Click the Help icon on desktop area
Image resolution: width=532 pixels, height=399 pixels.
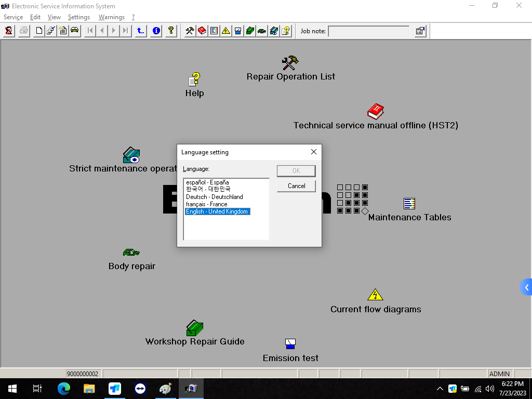(x=194, y=79)
